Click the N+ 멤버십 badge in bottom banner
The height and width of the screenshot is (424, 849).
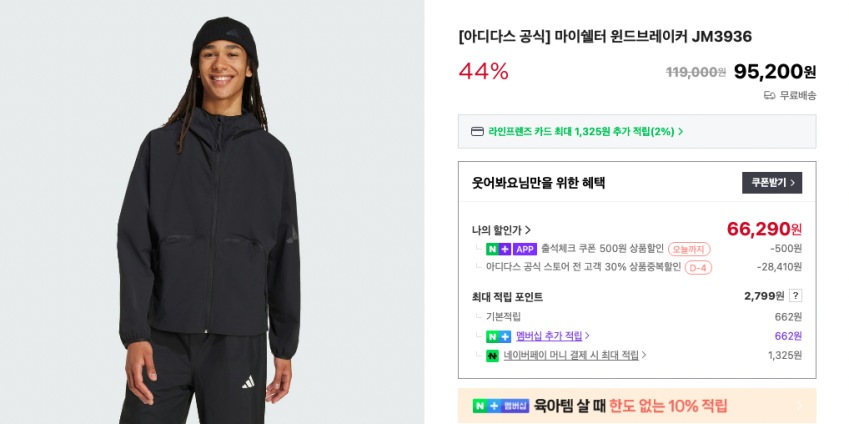click(x=501, y=406)
